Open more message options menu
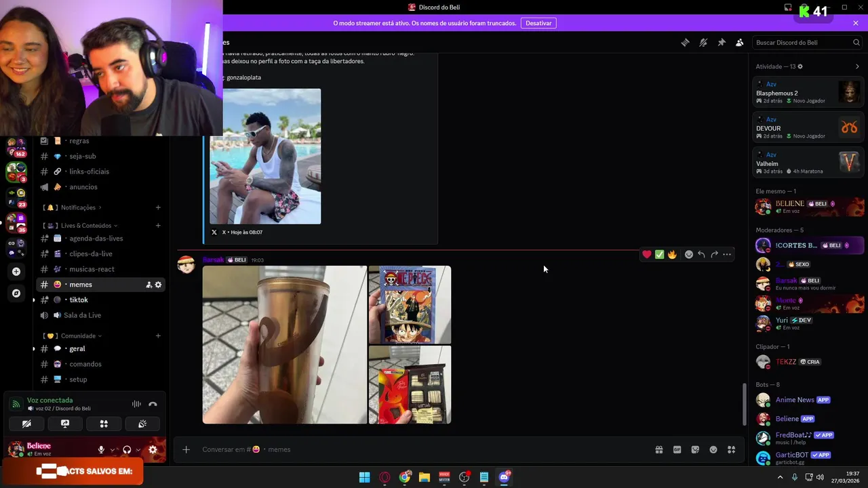Screen dimensions: 868x488 pos(727,254)
